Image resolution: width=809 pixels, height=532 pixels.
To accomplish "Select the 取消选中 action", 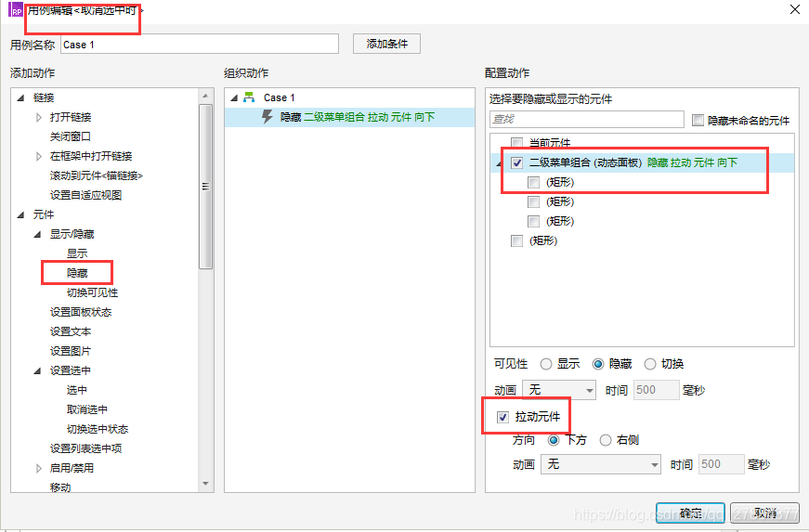I will (86, 409).
